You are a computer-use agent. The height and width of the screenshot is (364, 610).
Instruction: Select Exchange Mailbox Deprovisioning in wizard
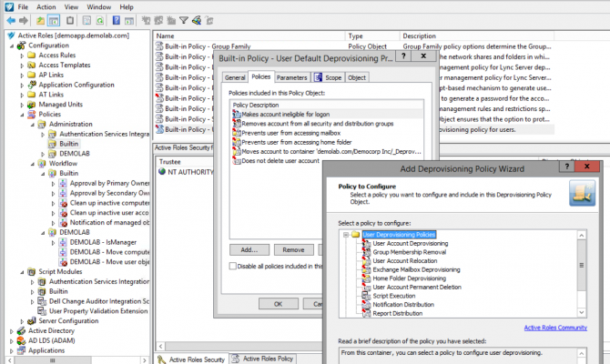(416, 269)
